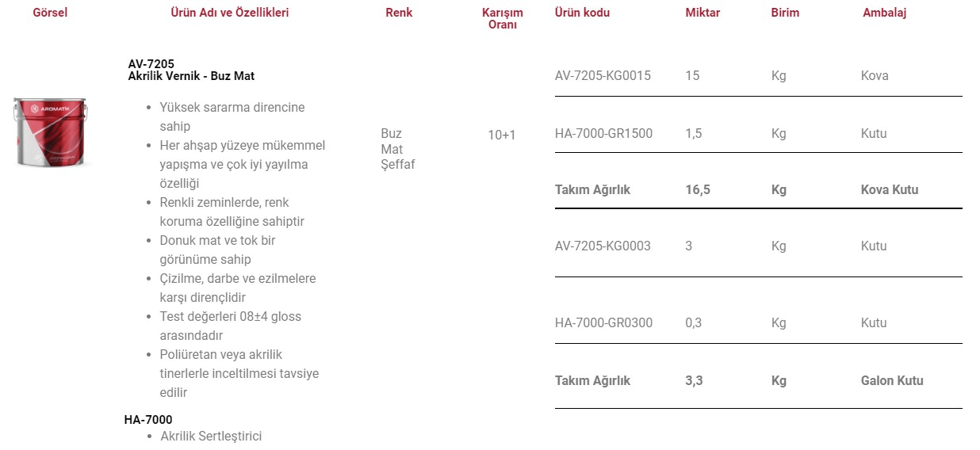The width and height of the screenshot is (980, 450).
Task: Click the Akrilik Vernik - Buz Mat name
Action: 191,77
